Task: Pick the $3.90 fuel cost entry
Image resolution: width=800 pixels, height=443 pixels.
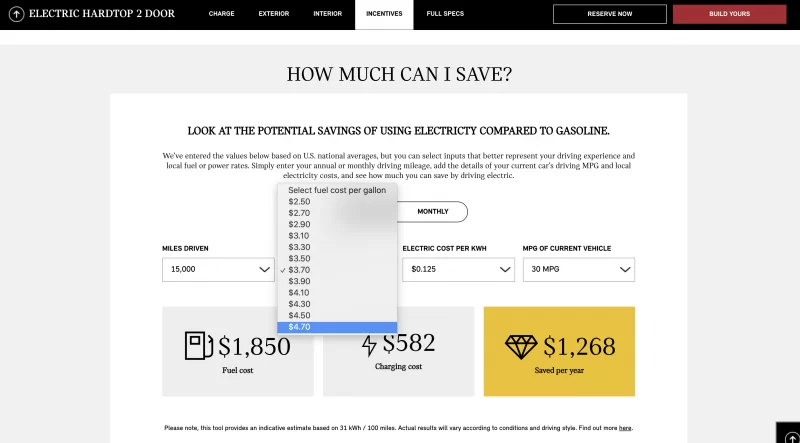Action: pos(300,281)
